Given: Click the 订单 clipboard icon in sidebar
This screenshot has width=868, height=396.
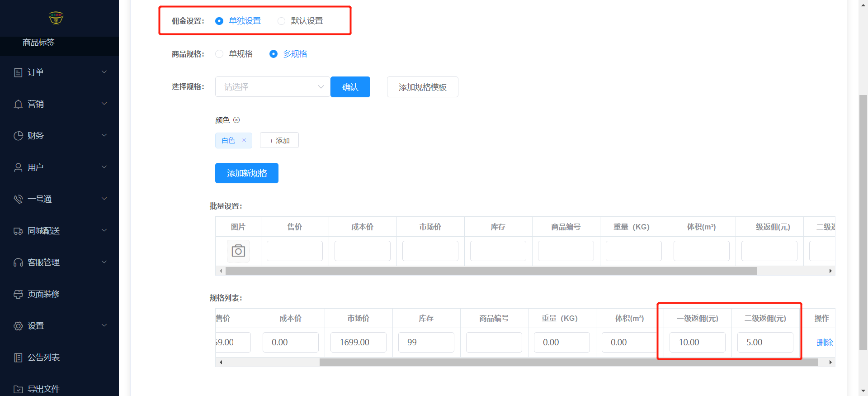Looking at the screenshot, I should click(x=18, y=72).
